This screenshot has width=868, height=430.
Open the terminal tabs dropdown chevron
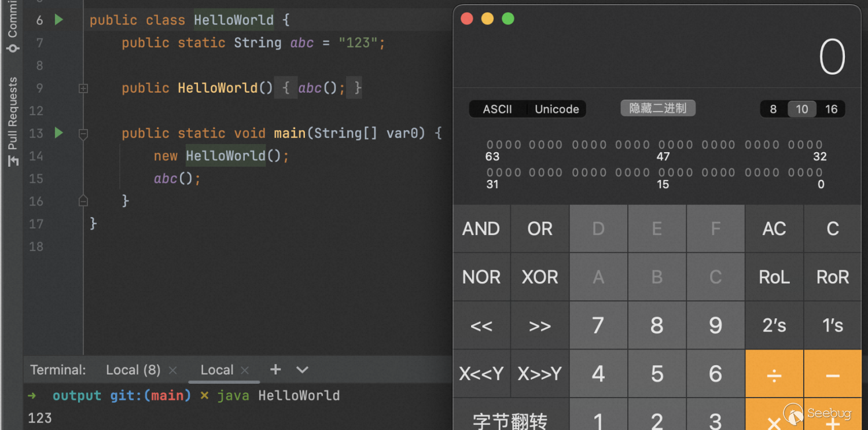[x=302, y=369]
